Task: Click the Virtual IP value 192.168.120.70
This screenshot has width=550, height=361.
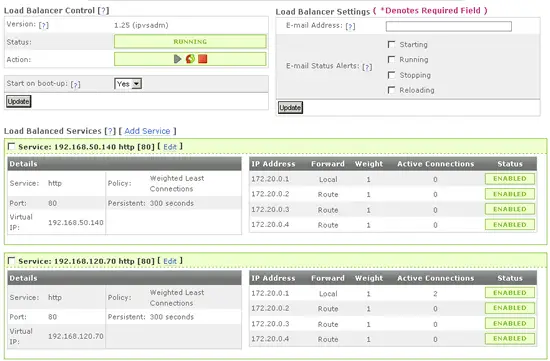Action: point(76,336)
